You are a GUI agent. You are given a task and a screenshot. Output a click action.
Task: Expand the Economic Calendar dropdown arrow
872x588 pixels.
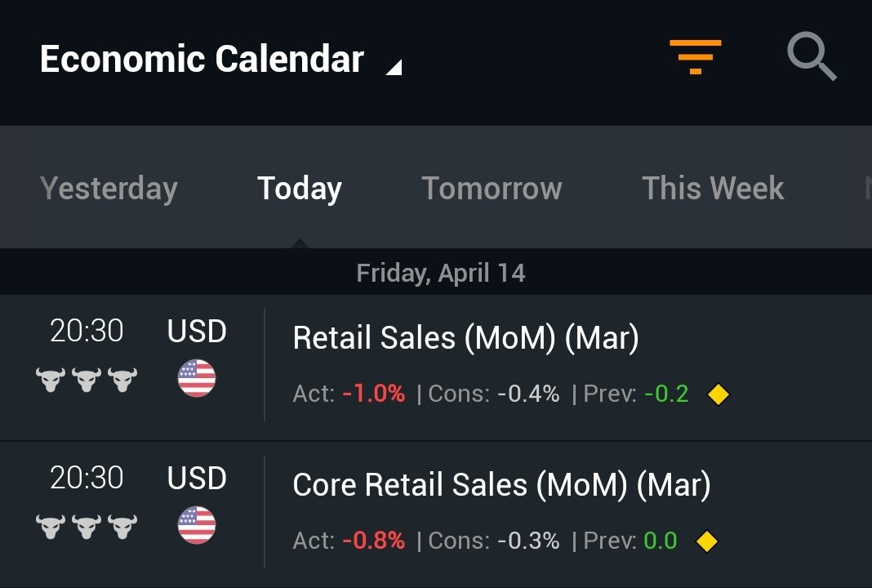[x=394, y=67]
